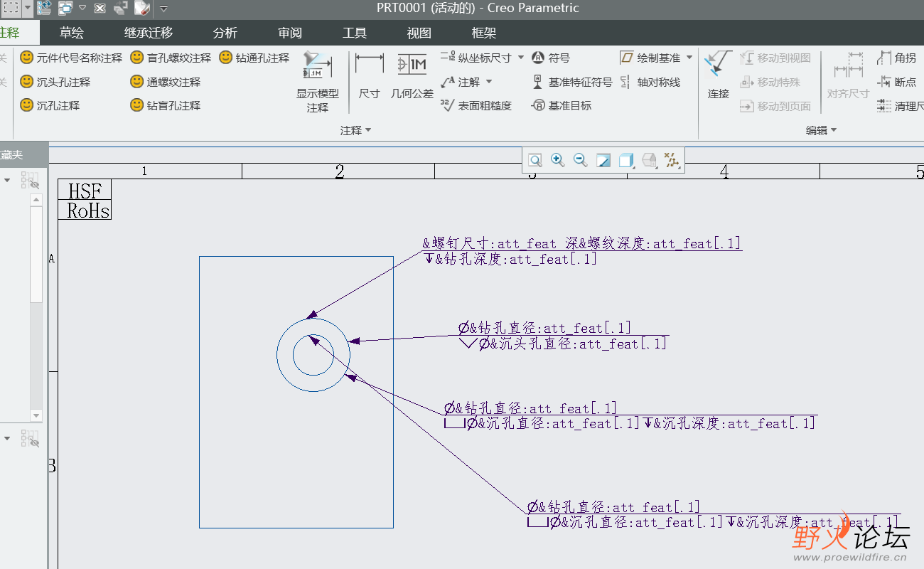The width and height of the screenshot is (924, 569).
Task: Open the selection mode dropdown arrow
Action: tap(28, 9)
